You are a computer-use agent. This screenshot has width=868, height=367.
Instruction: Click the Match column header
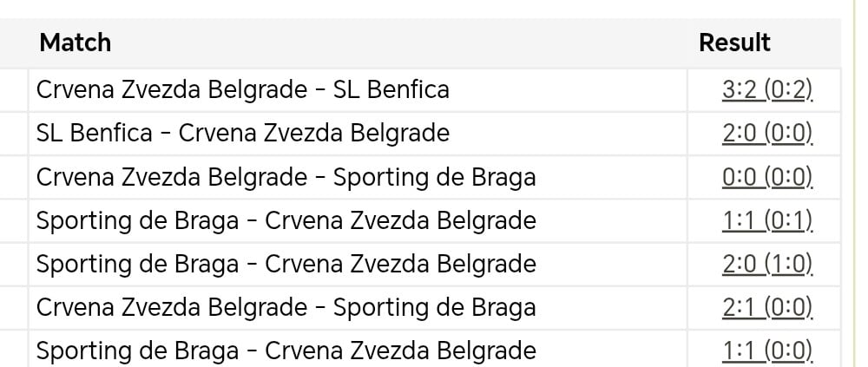pyautogui.click(x=76, y=42)
